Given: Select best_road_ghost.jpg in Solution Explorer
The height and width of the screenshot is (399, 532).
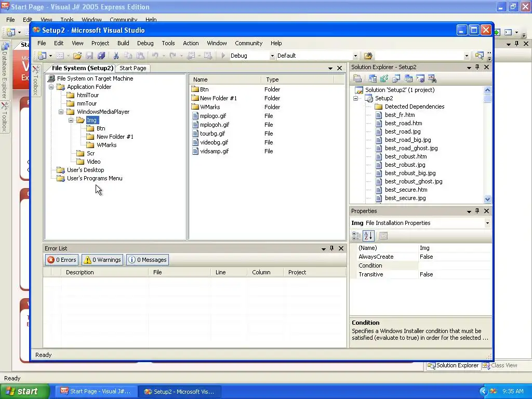Looking at the screenshot, I should pos(411,148).
